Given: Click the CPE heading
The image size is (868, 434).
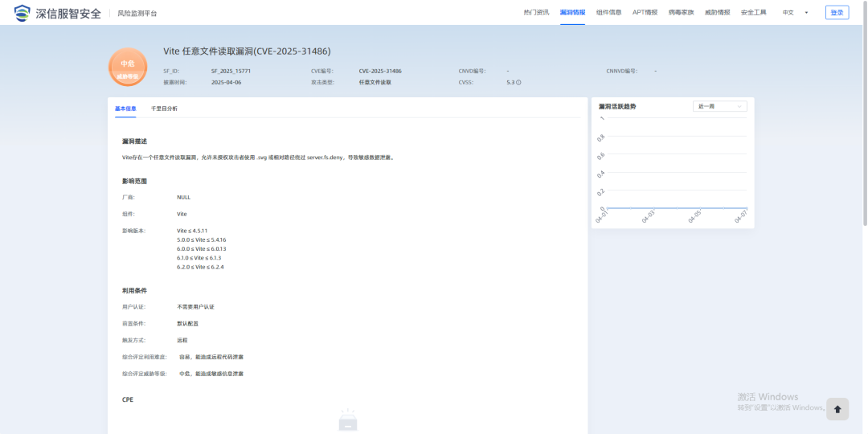Looking at the screenshot, I should coord(128,399).
